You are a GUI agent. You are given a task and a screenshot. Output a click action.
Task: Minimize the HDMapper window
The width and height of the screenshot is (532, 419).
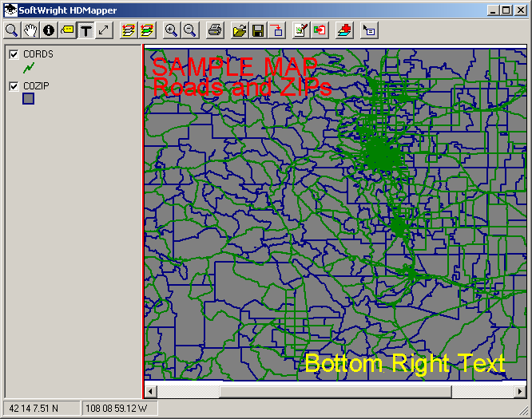click(x=493, y=10)
